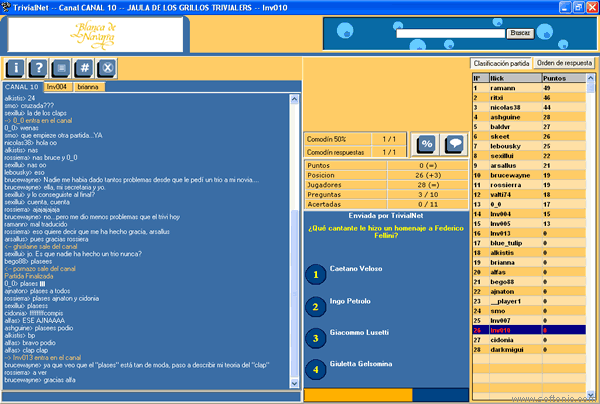Use the 50% wildcard percent icon
This screenshot has height=404, width=600.
[x=425, y=144]
